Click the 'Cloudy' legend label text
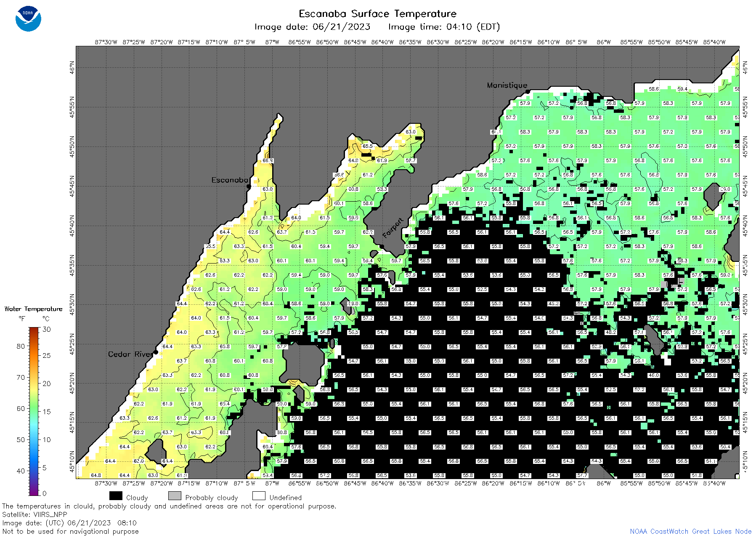 (137, 498)
